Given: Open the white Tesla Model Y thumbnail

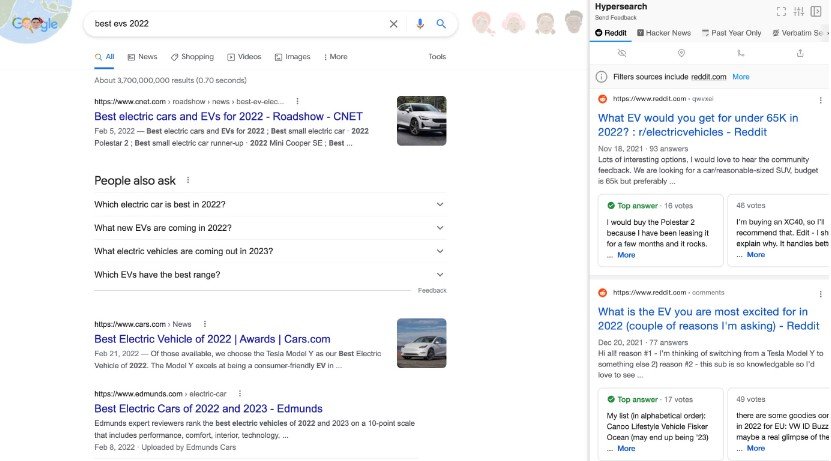Looking at the screenshot, I should point(422,343).
